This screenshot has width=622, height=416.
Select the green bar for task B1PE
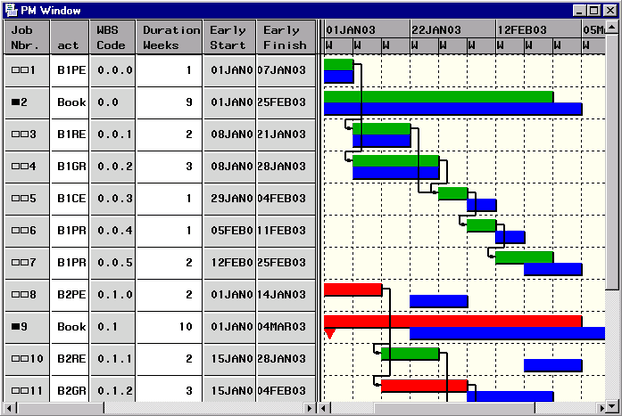[x=338, y=65]
